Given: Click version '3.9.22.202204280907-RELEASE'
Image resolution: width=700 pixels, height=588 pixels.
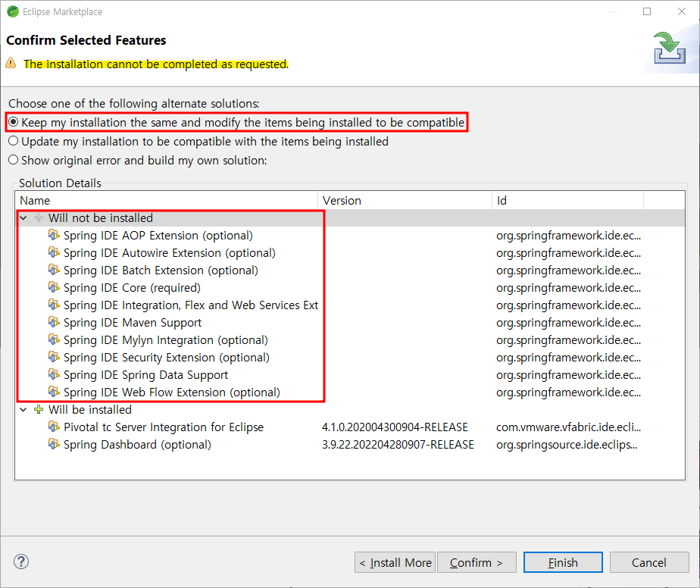Looking at the screenshot, I should click(398, 444).
